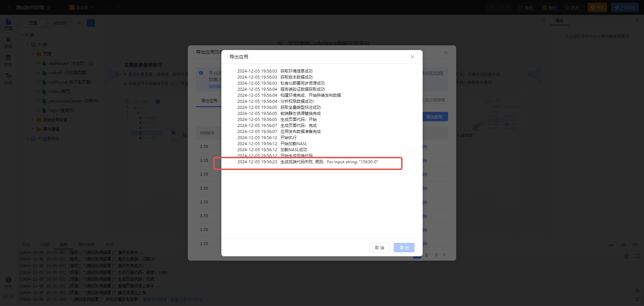Click the error log line "15630-0"
This screenshot has height=306, width=644.
pyautogui.click(x=308, y=162)
